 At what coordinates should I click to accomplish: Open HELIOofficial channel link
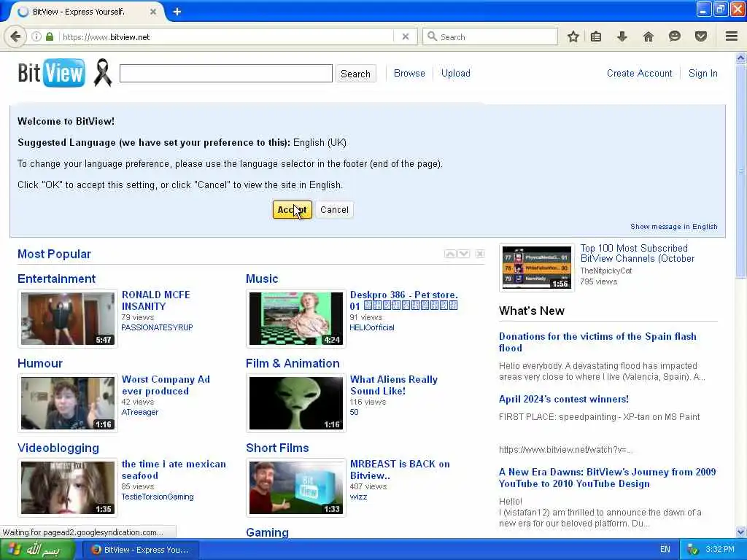click(372, 327)
